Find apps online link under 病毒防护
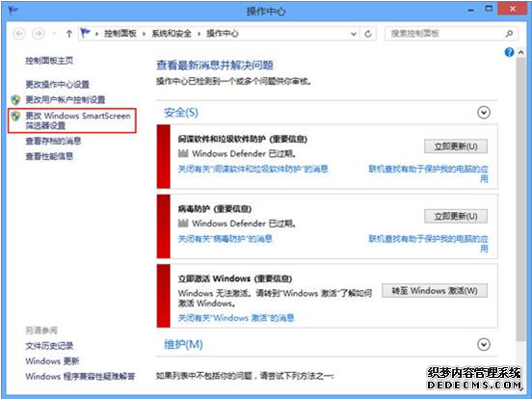 pyautogui.click(x=428, y=243)
